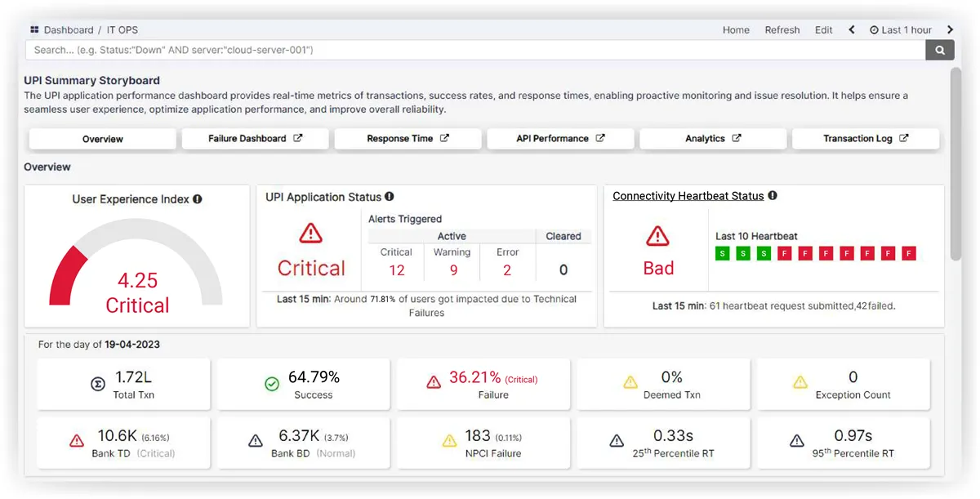Image resolution: width=980 pixels, height=499 pixels.
Task: Open the Transaction Log tab
Action: coord(866,139)
